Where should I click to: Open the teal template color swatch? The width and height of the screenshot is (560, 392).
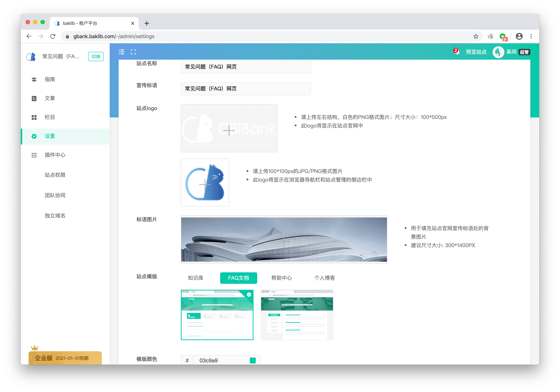[x=253, y=360]
